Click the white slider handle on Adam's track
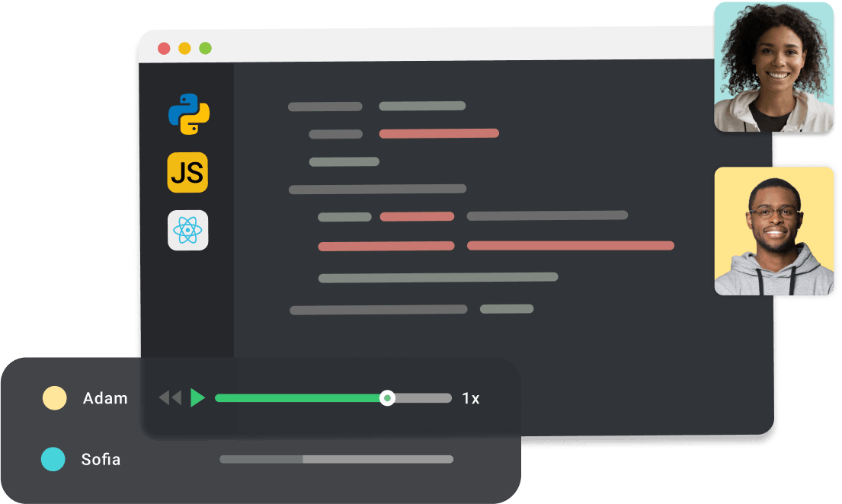This screenshot has height=504, width=842. (x=387, y=398)
